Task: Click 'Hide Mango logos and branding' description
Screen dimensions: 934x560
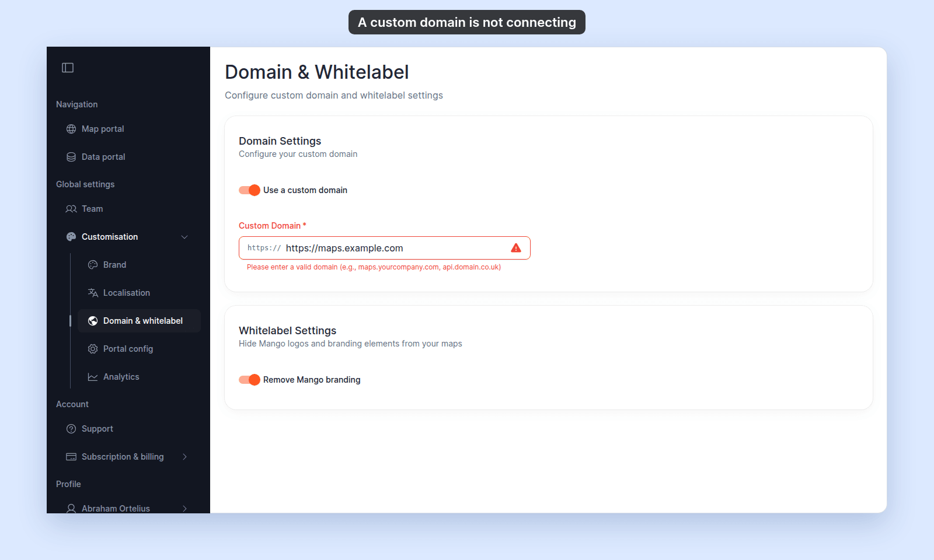Action: 350,344
